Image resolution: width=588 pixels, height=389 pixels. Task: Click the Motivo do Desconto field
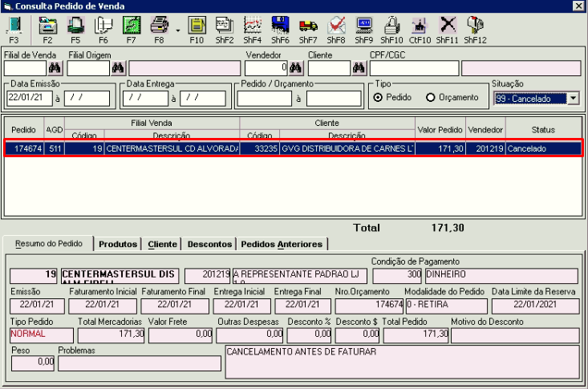(x=515, y=335)
